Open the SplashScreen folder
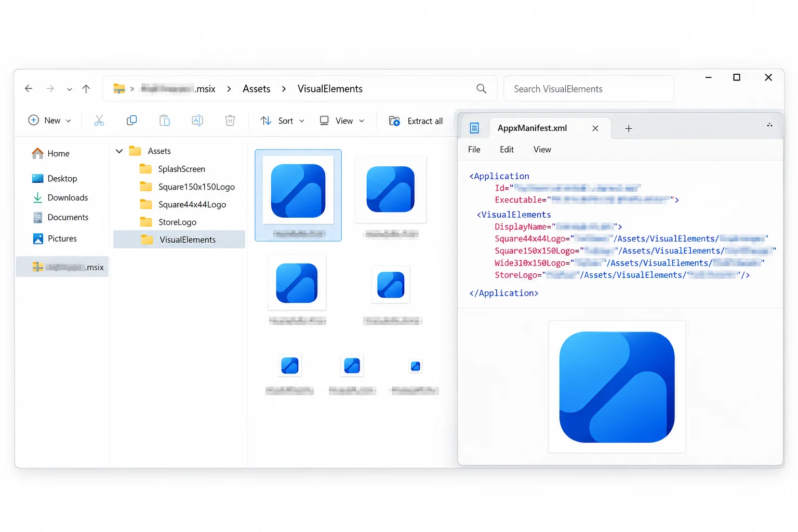This screenshot has height=532, width=798. [x=172, y=169]
